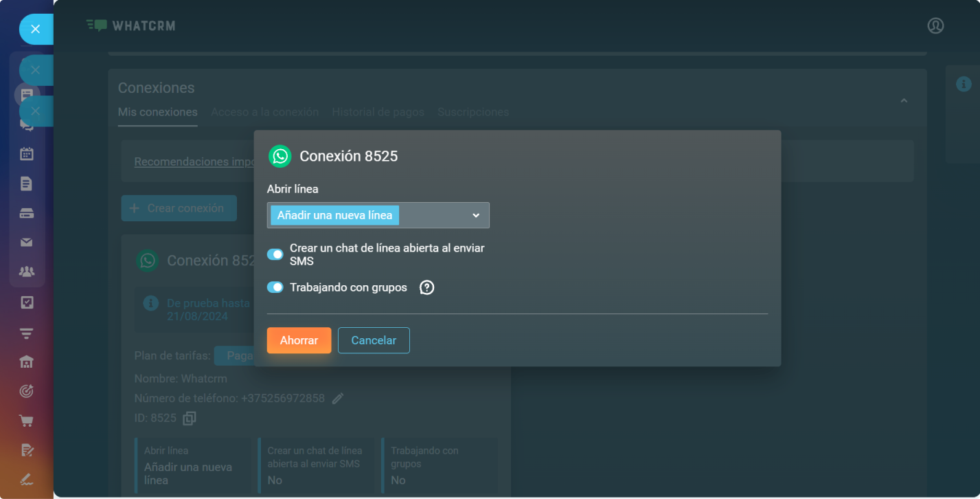
Task: Open the Marketing target icon in the sidebar
Action: click(27, 391)
